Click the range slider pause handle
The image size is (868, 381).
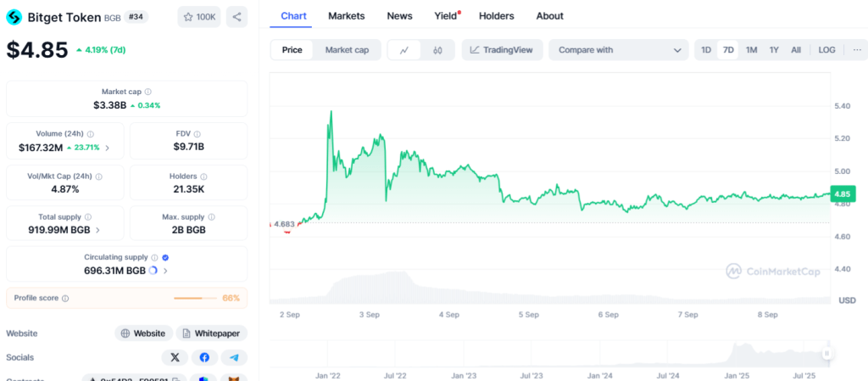click(826, 353)
